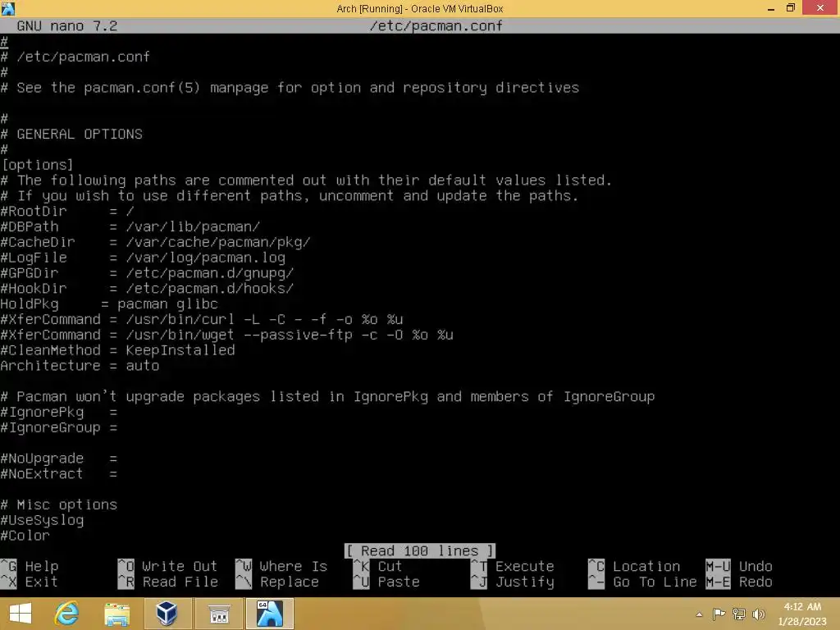Image resolution: width=840 pixels, height=630 pixels.
Task: Click the 'See the pacman.conf(5) manpage' comment
Action: click(290, 88)
